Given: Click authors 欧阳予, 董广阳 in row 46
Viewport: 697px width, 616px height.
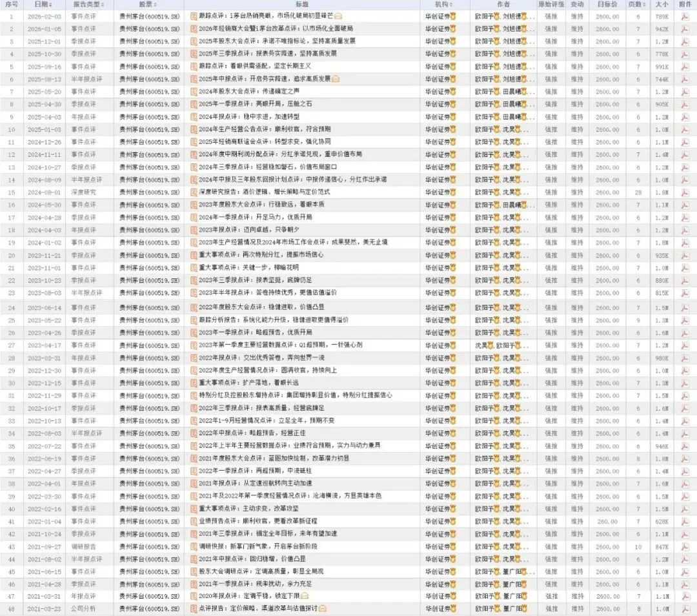Looking at the screenshot, I should (501, 584).
